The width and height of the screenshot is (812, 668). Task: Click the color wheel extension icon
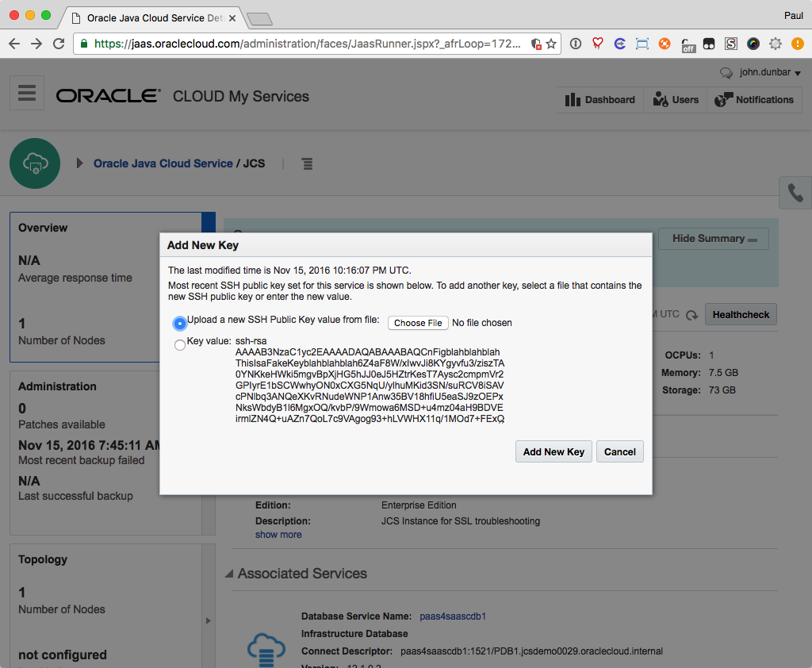click(x=753, y=44)
